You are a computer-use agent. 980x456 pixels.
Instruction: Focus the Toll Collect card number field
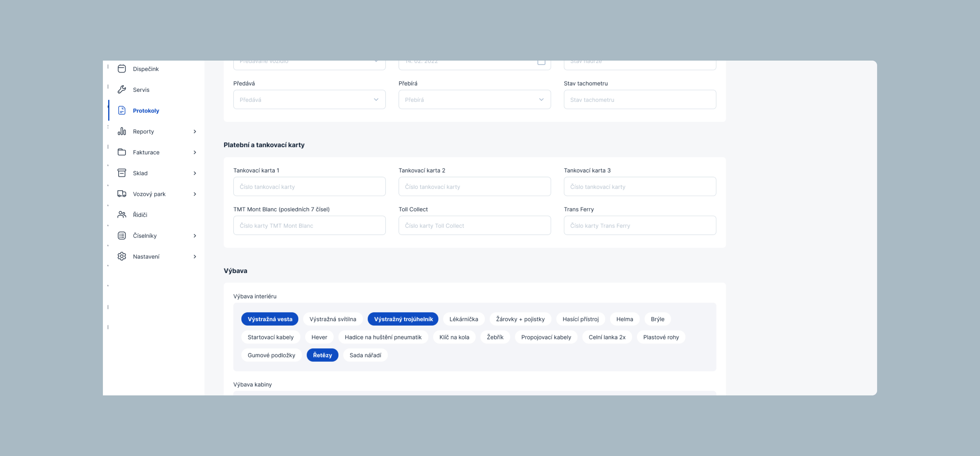tap(474, 226)
